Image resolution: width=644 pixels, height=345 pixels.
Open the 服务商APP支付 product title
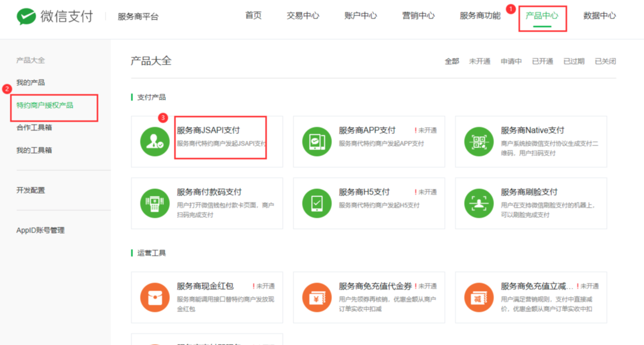point(367,131)
